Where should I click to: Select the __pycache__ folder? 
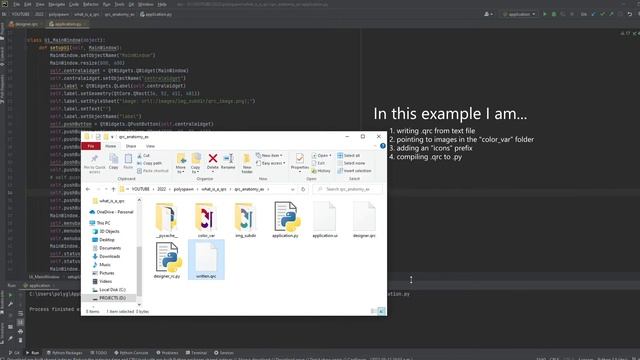click(x=167, y=220)
